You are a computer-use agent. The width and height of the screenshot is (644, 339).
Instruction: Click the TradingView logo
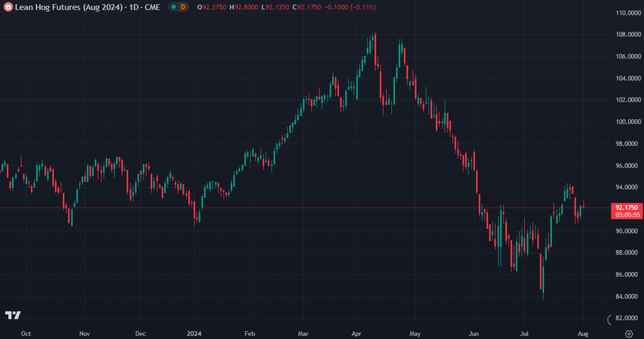[x=13, y=315]
